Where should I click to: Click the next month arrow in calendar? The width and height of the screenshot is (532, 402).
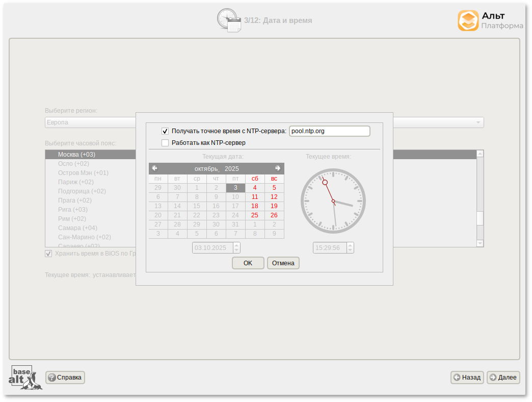coord(278,168)
